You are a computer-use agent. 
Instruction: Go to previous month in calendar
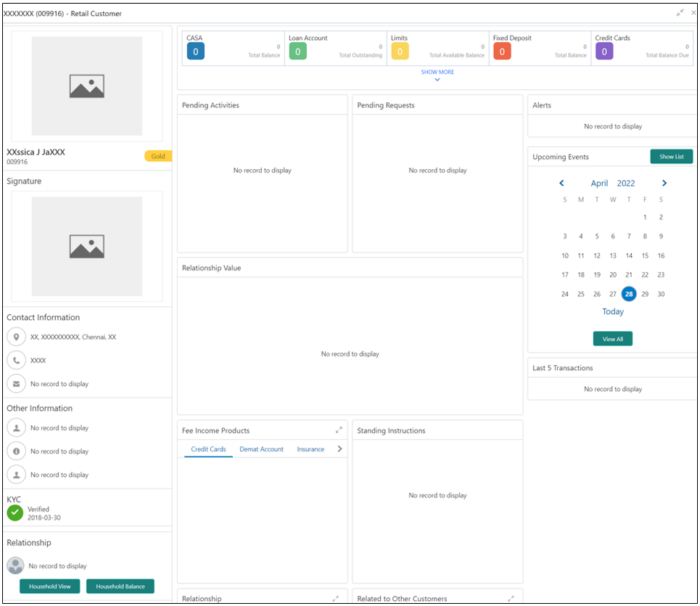(x=561, y=183)
